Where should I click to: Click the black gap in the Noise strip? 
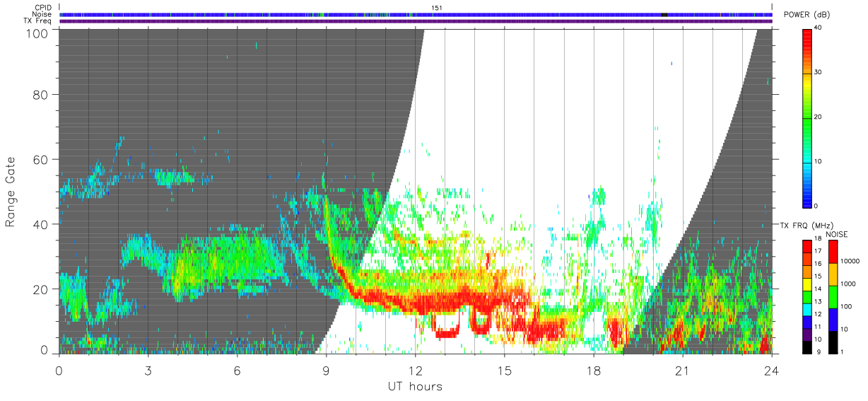coord(664,14)
